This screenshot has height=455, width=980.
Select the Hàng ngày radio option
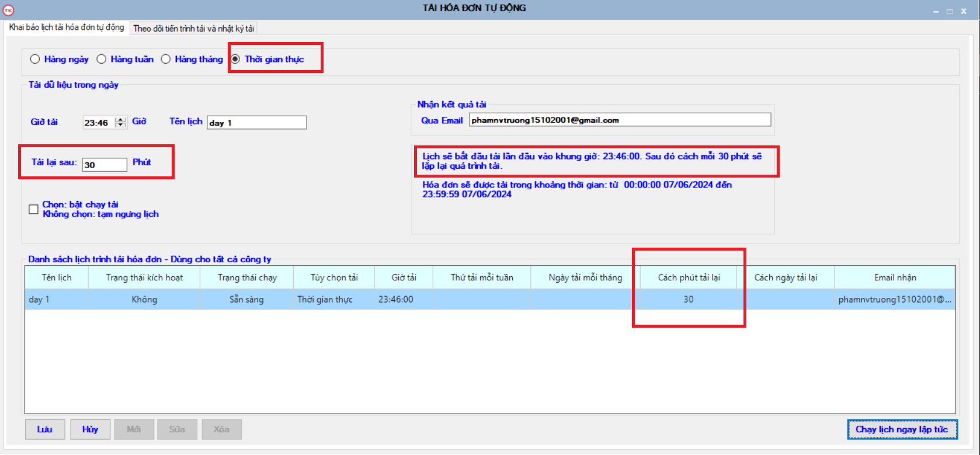[35, 59]
